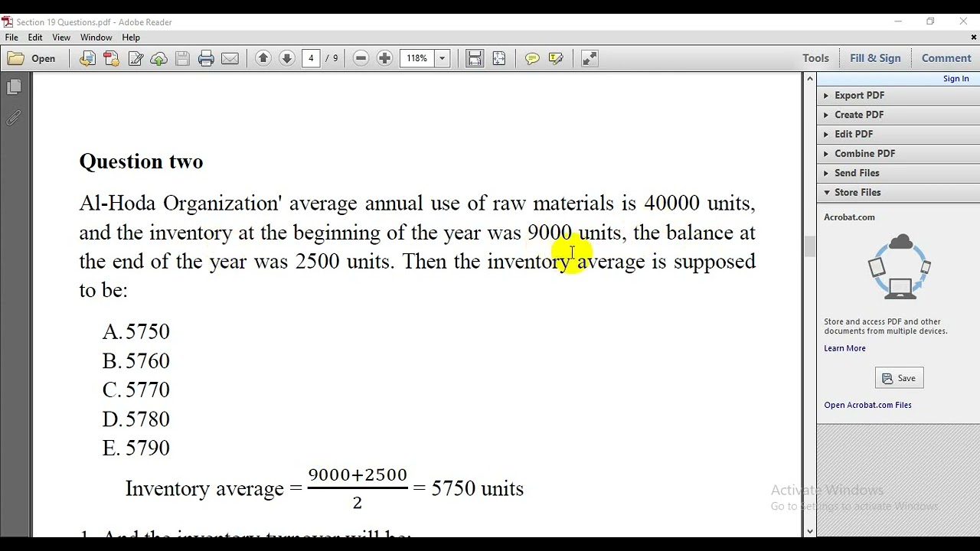Image resolution: width=980 pixels, height=551 pixels.
Task: Switch to the Tools pane
Action: tap(815, 58)
